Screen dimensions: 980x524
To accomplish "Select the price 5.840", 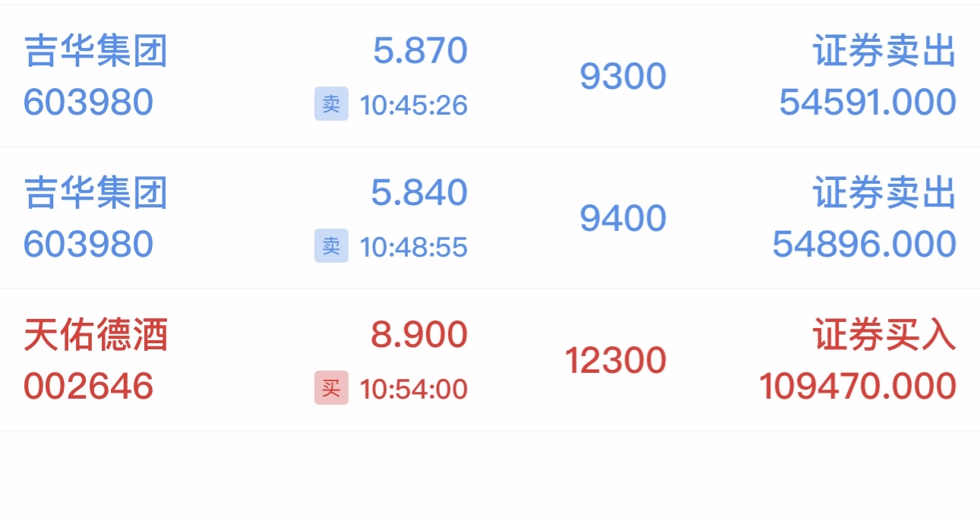I will pyautogui.click(x=419, y=193).
